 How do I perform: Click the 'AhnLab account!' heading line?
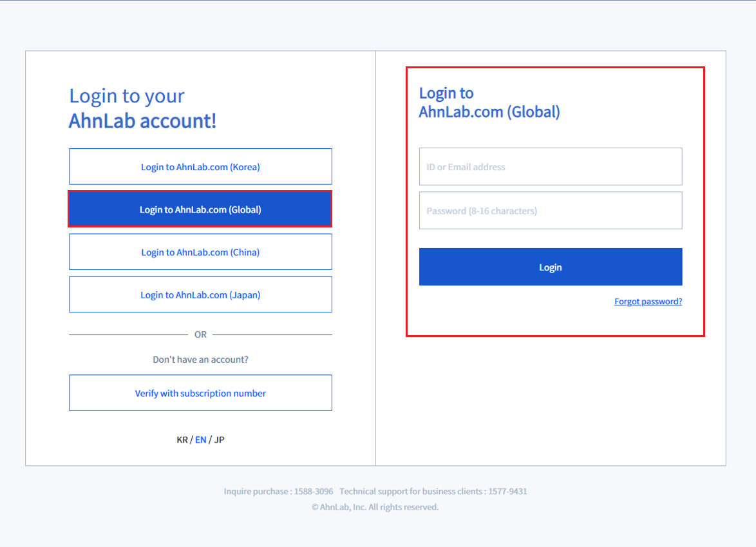click(x=143, y=120)
